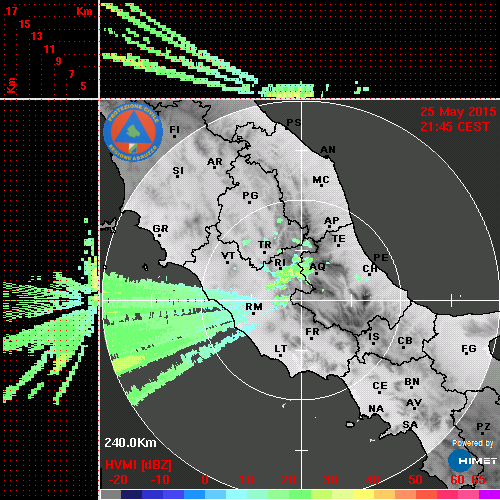Click the AQ city label on the map
The height and width of the screenshot is (500, 500).
click(317, 267)
